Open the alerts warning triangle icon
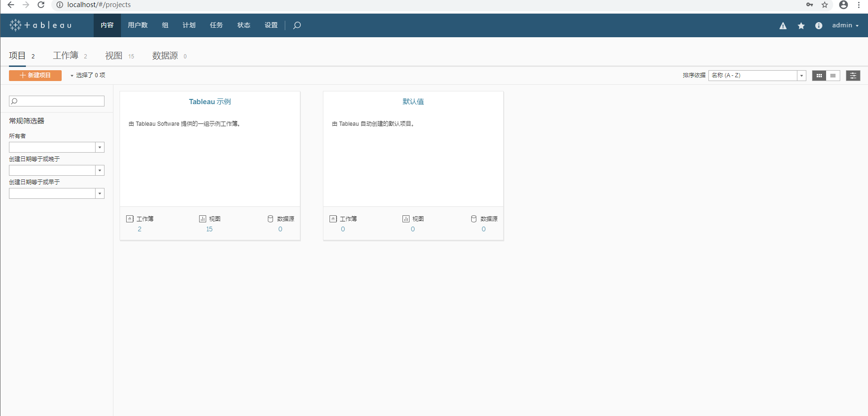Image resolution: width=868 pixels, height=416 pixels. point(783,26)
